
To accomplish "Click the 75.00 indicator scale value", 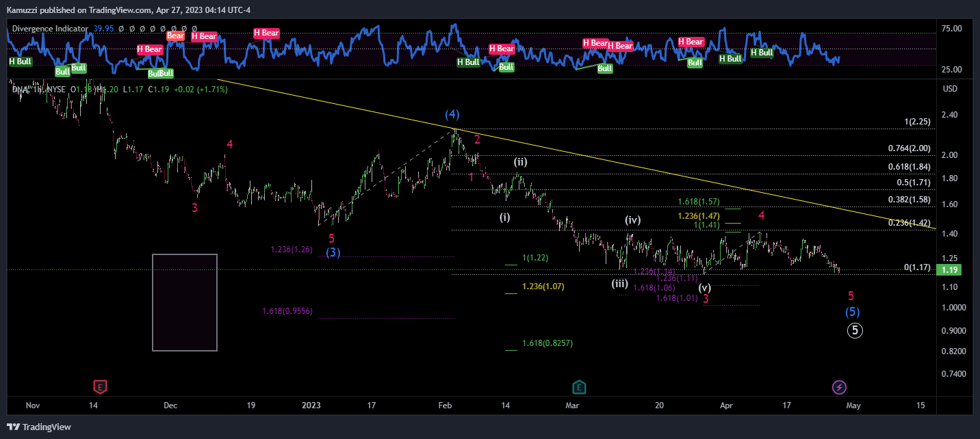I will tap(953, 29).
